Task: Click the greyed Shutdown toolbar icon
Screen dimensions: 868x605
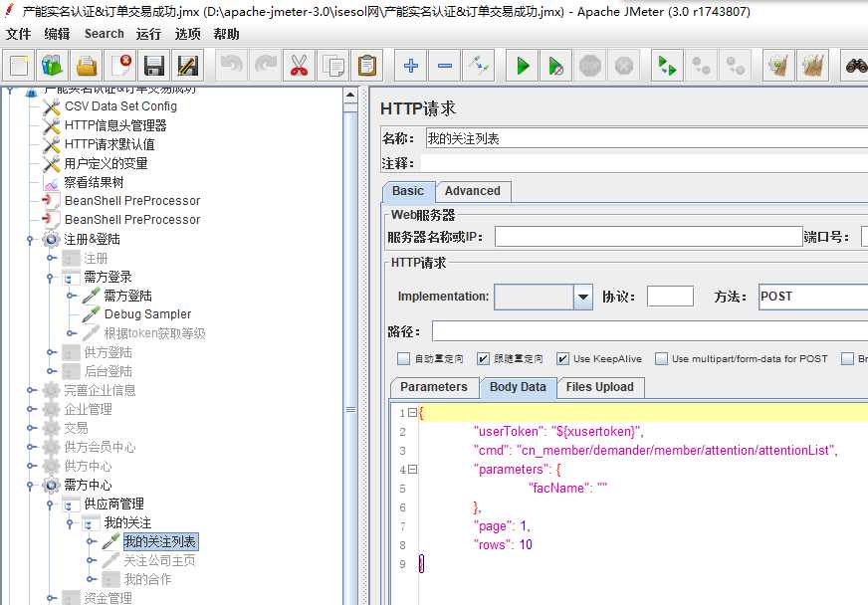Action: click(624, 66)
